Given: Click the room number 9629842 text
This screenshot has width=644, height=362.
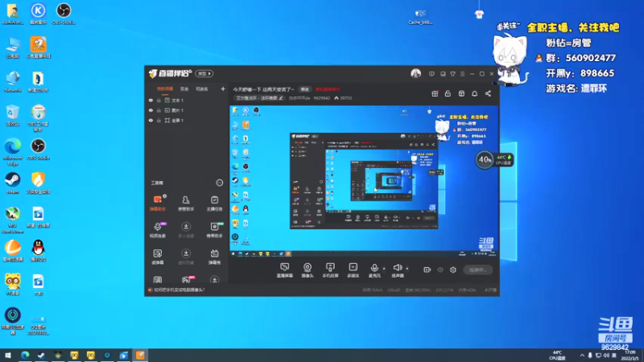Looking at the screenshot, I should pos(615,348).
